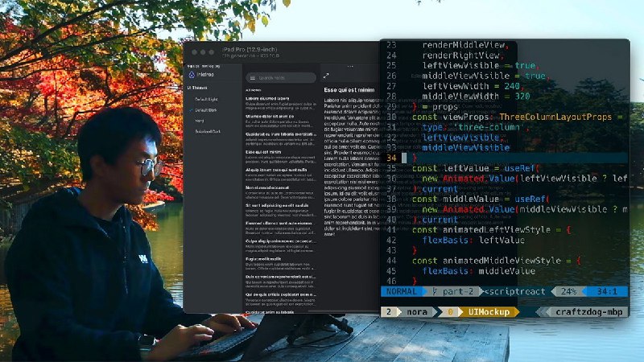Click the green simulator zoom button

coord(211,51)
